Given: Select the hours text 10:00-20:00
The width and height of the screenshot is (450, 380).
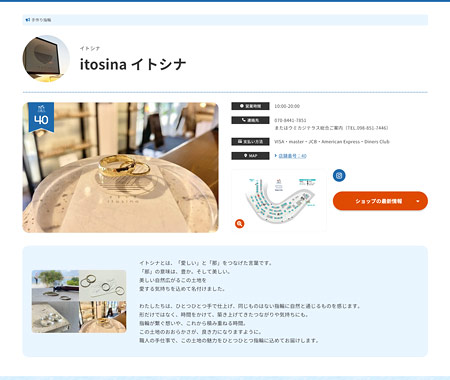Looking at the screenshot, I should pyautogui.click(x=287, y=106).
